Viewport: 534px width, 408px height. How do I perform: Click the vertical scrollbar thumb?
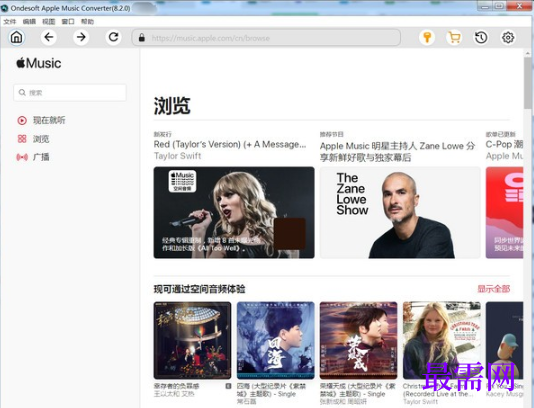tap(528, 83)
